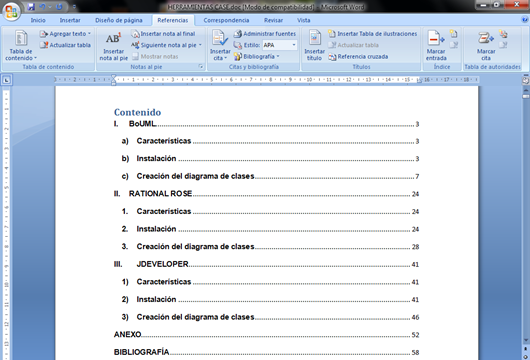Viewport: 530px width, 360px height.
Task: Click TOC entry 3) Creación del diagrama page 46
Action: click(x=270, y=317)
